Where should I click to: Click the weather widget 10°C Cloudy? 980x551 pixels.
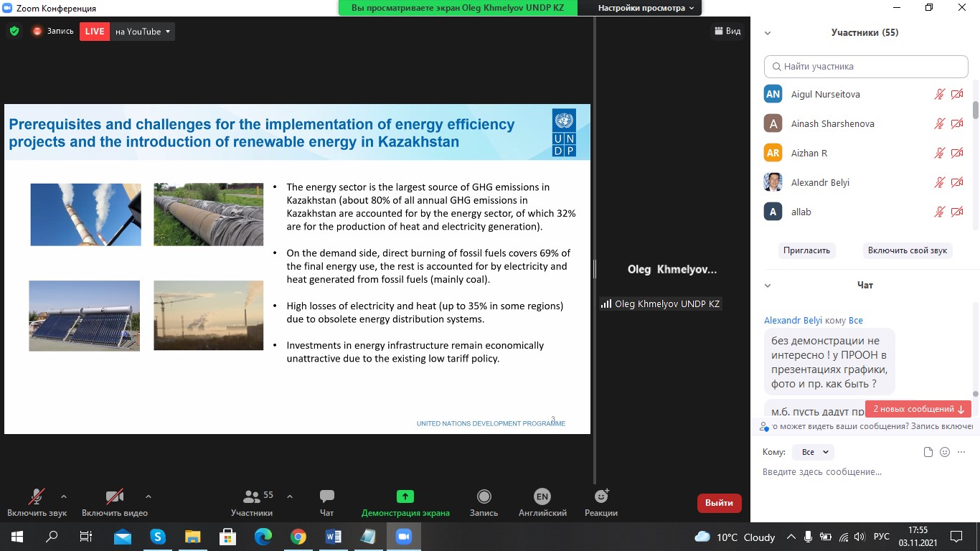tap(735, 537)
